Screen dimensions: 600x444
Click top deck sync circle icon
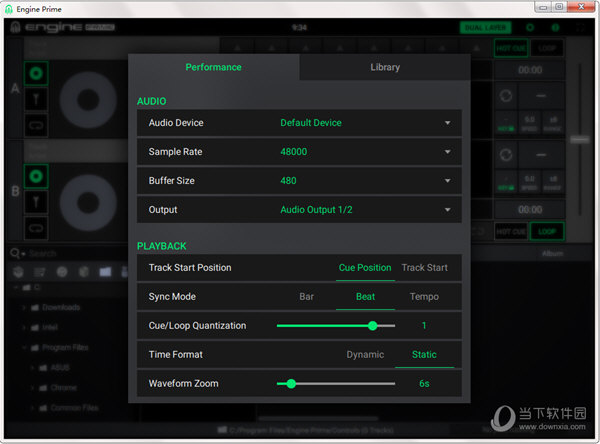(x=506, y=96)
